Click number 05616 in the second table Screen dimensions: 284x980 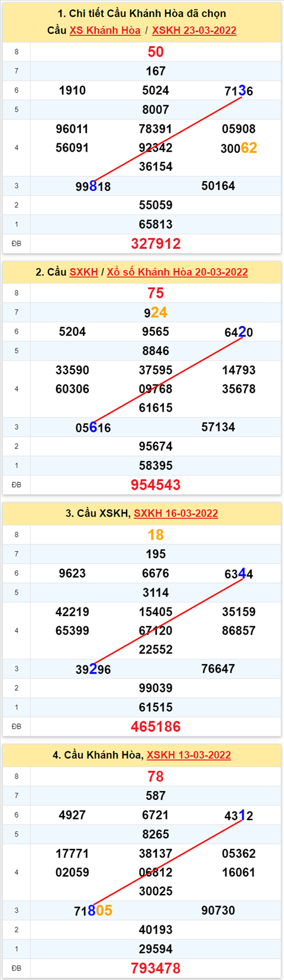93,427
